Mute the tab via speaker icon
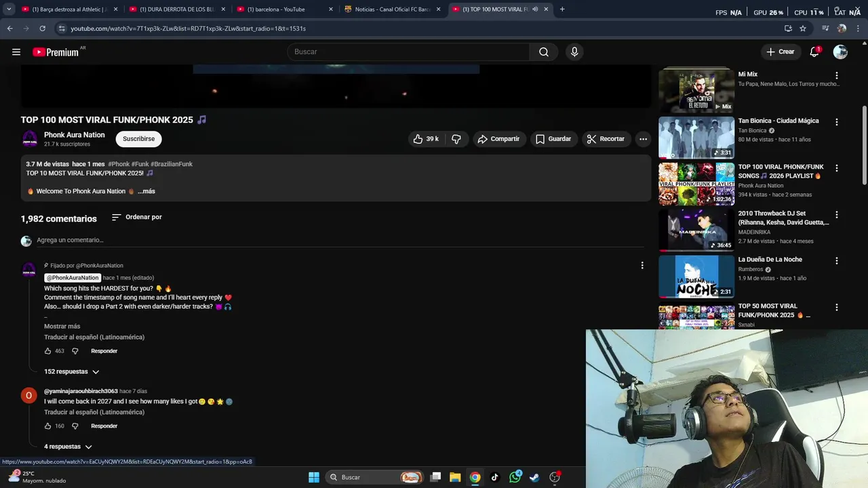The width and height of the screenshot is (868, 488). pyautogui.click(x=535, y=9)
